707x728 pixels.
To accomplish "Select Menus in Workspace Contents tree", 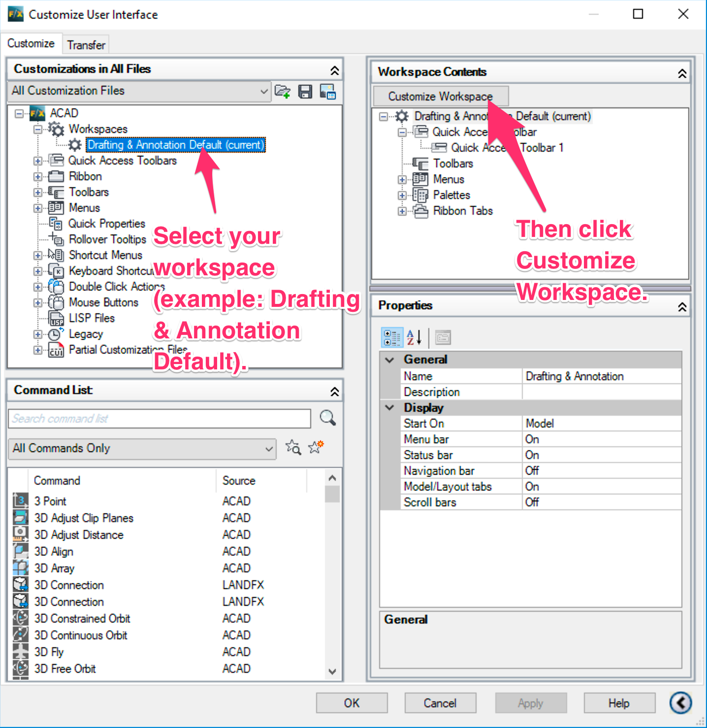I will [449, 179].
